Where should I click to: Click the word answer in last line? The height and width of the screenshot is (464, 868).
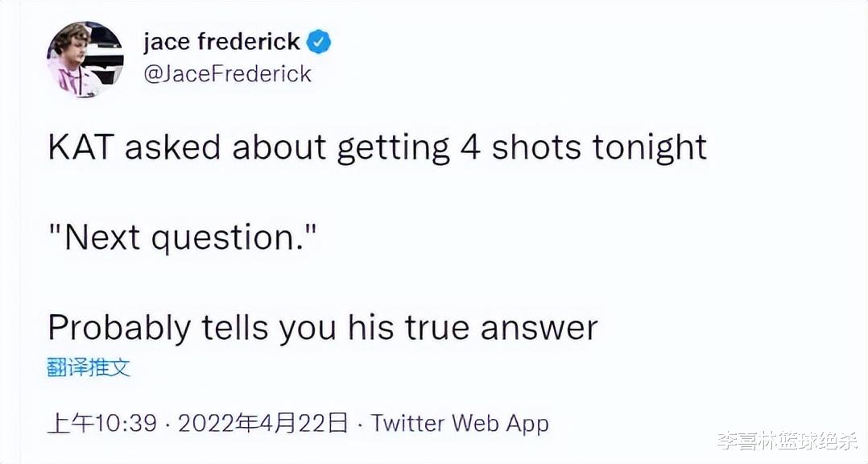coord(539,329)
